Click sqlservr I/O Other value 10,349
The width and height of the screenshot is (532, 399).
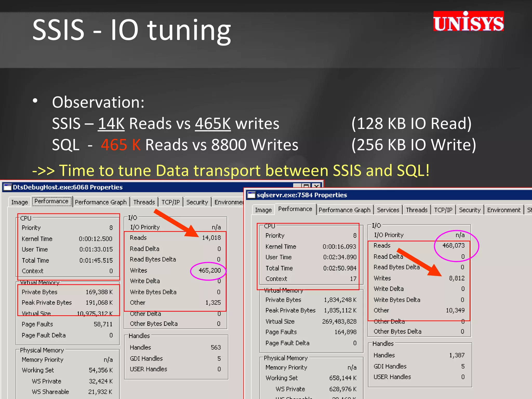pyautogui.click(x=455, y=310)
